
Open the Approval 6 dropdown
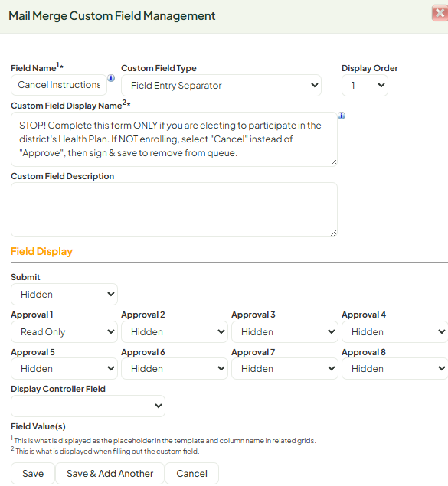175,369
